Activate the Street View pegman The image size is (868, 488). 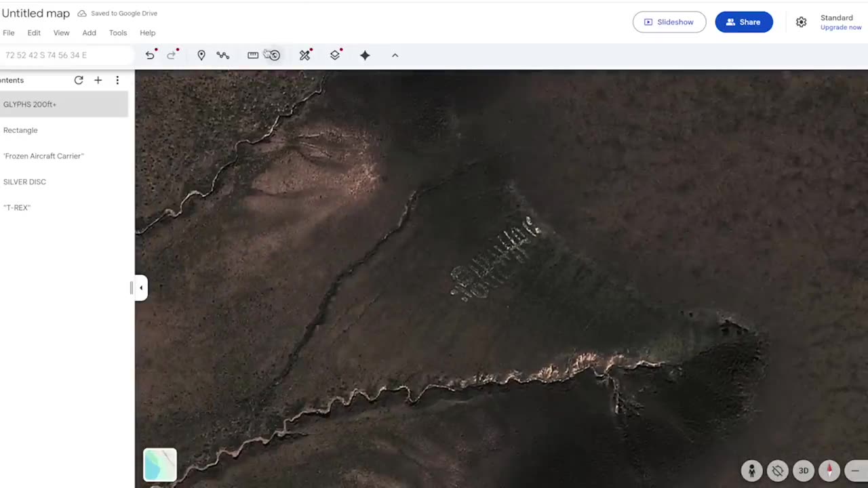pos(751,470)
